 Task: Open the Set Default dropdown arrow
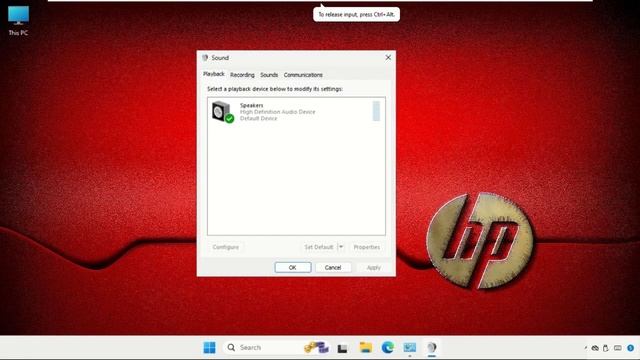click(341, 247)
